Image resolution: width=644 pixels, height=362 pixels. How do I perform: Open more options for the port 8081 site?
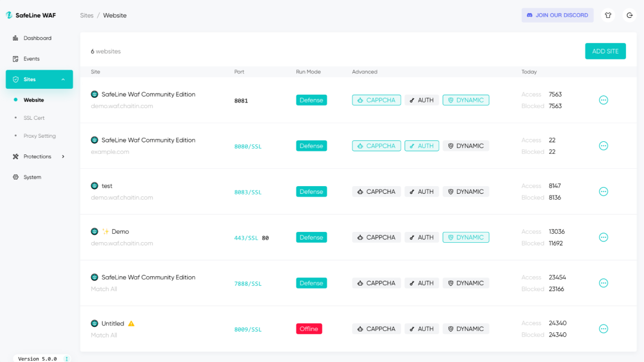coord(603,100)
